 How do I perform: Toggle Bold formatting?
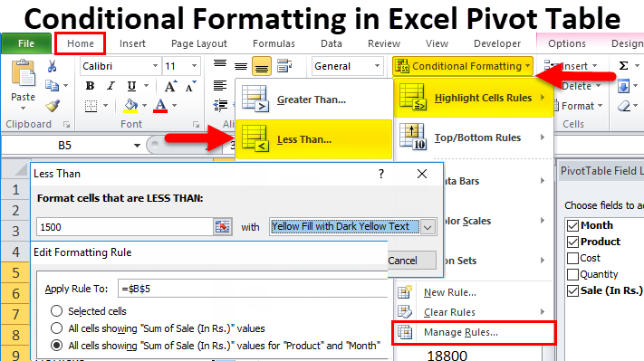(x=90, y=86)
